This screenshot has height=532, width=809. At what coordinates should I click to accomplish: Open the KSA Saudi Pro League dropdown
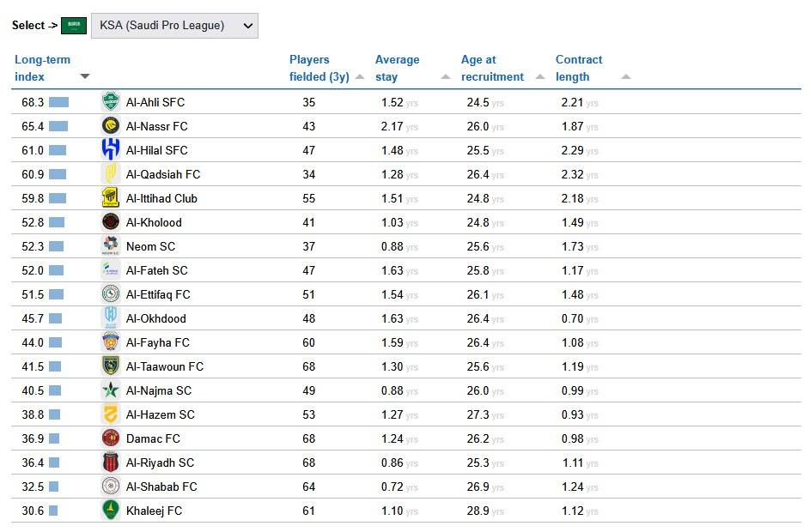(173, 26)
